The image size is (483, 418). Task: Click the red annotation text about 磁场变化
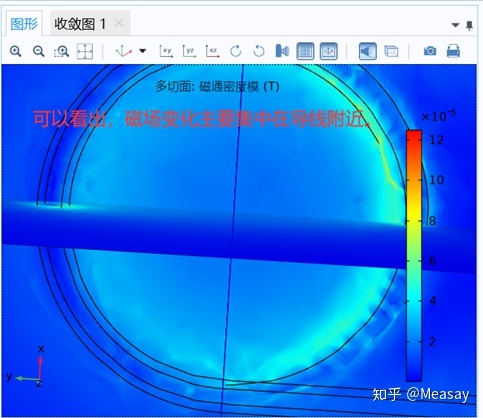pyautogui.click(x=203, y=118)
